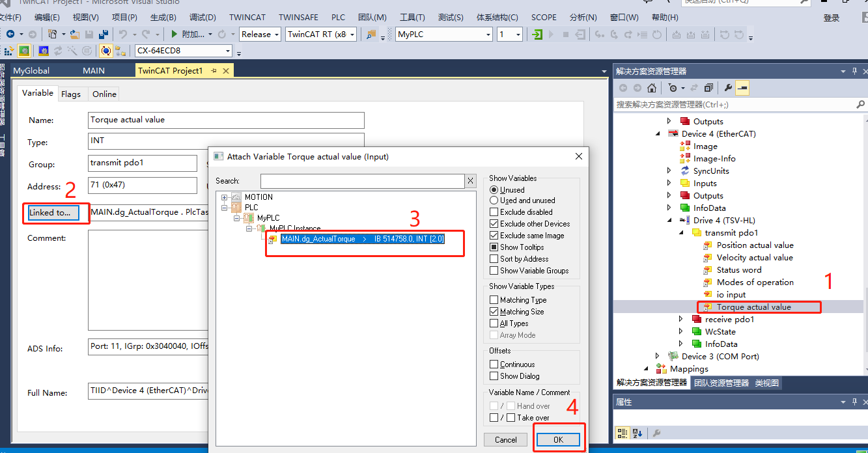This screenshot has width=868, height=453.
Task: Click the restart TwinCAT config mode icon
Action: click(x=44, y=50)
